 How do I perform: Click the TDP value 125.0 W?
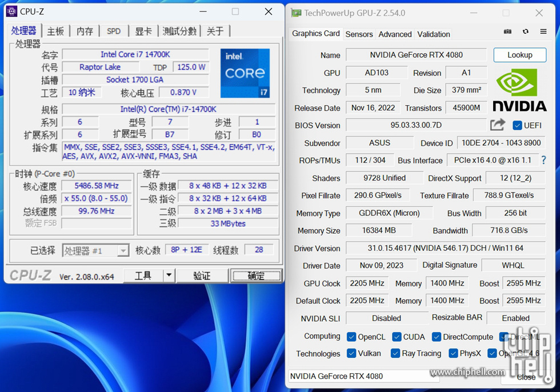click(x=191, y=67)
